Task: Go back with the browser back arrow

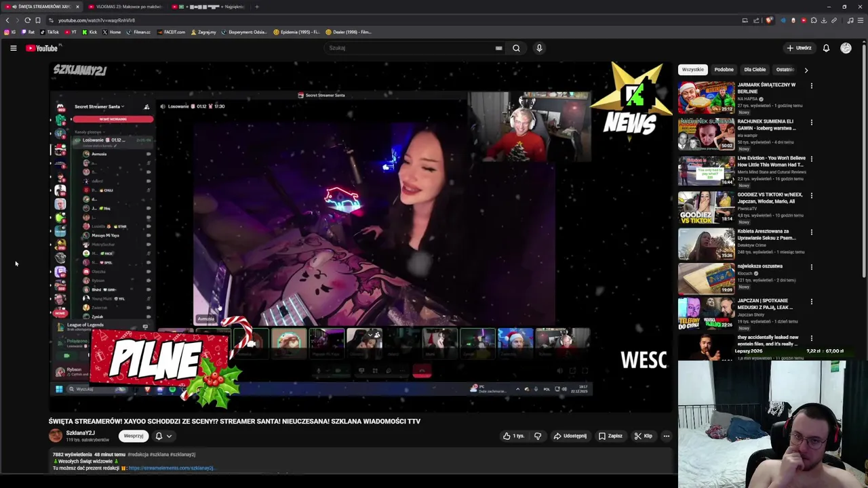Action: click(7, 20)
